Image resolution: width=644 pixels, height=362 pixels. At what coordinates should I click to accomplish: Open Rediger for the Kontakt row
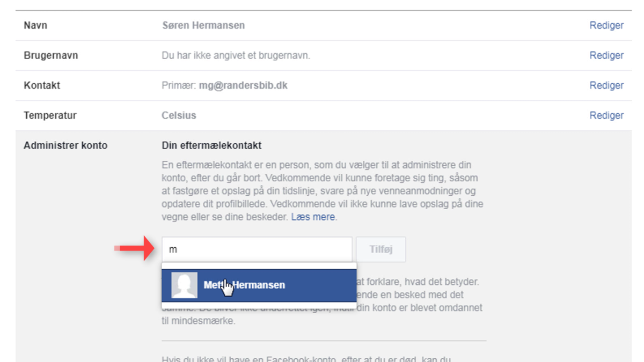pyautogui.click(x=606, y=85)
